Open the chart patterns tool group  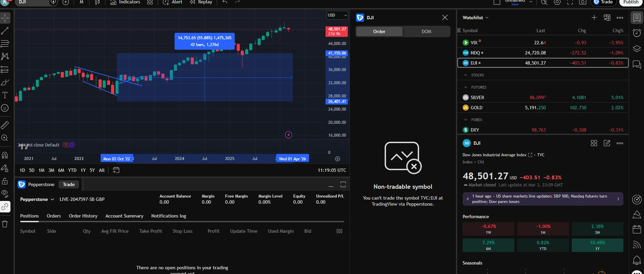click(x=5, y=56)
